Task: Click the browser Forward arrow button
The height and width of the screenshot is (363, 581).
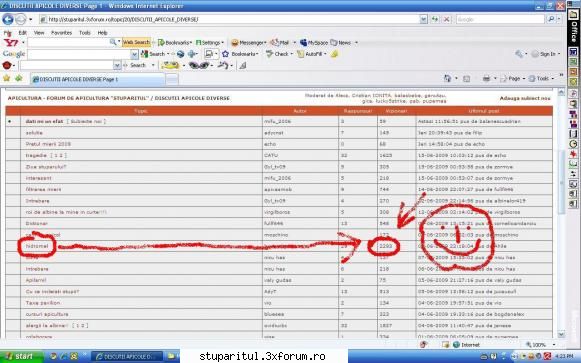Action: point(20,19)
